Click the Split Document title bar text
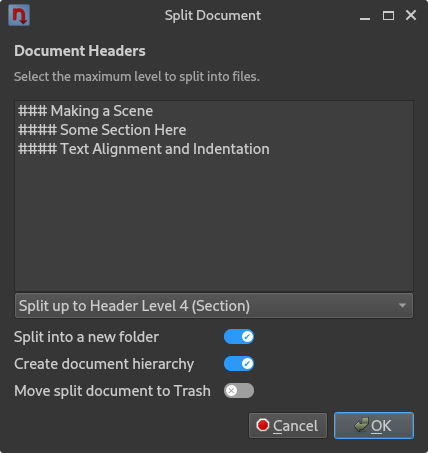428x453 pixels. click(213, 16)
